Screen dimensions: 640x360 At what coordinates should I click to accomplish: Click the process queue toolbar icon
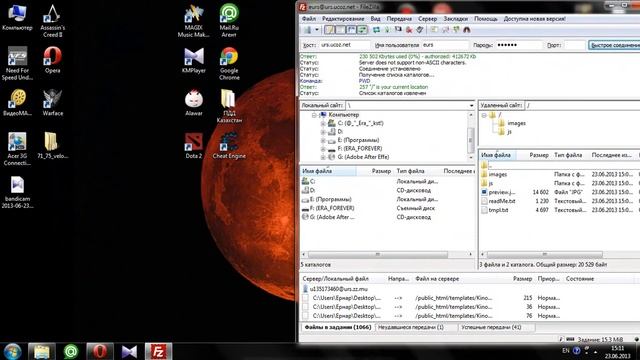click(x=387, y=30)
